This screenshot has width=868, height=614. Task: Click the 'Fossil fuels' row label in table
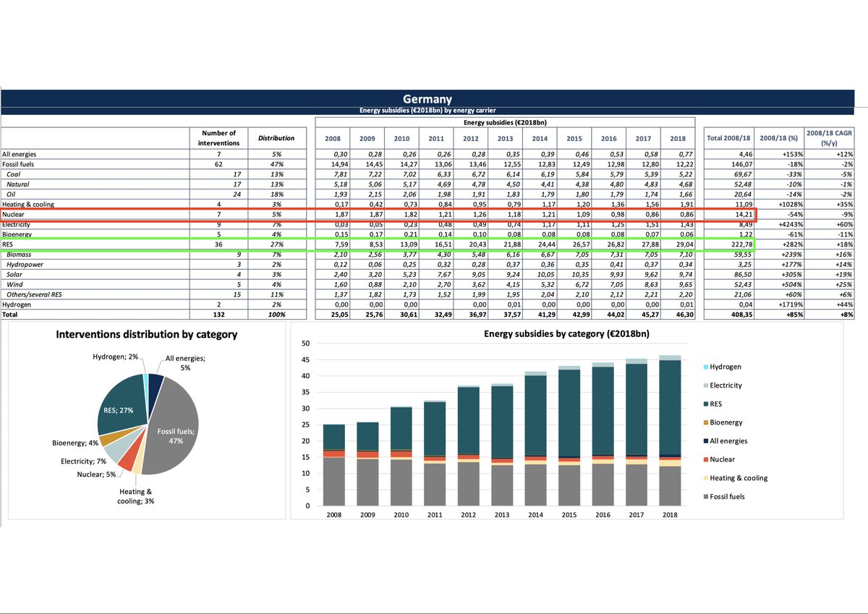click(x=18, y=164)
